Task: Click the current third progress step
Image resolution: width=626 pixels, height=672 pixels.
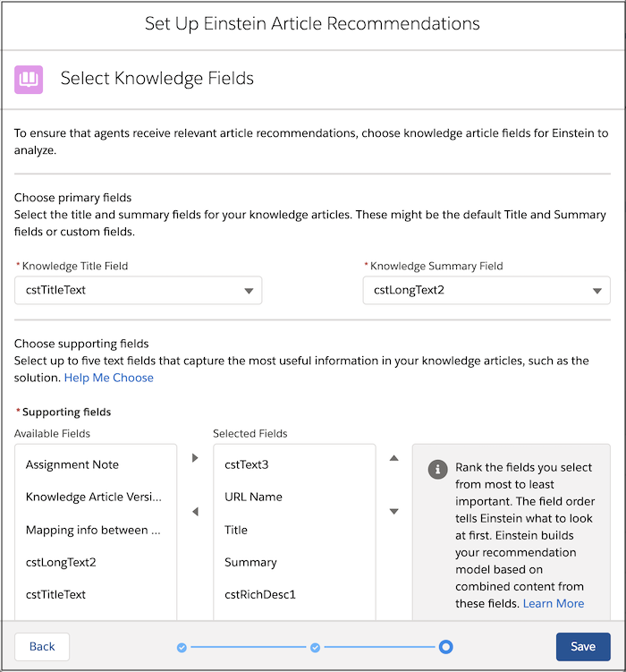Action: click(445, 647)
